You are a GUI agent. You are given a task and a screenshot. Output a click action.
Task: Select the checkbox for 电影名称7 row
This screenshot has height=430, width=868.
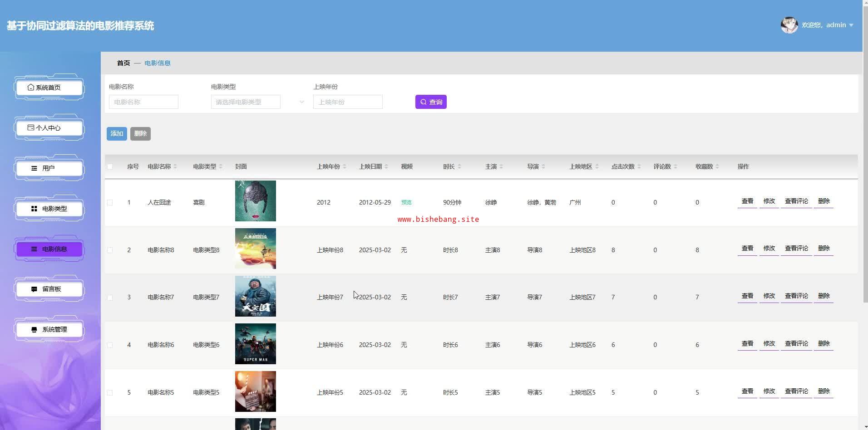point(110,298)
